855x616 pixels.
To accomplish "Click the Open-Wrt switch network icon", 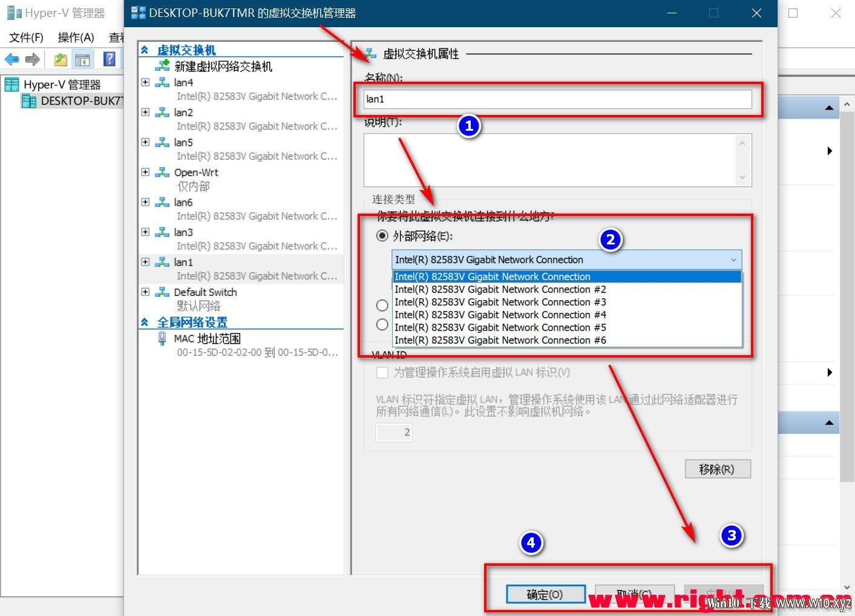I will tap(162, 172).
